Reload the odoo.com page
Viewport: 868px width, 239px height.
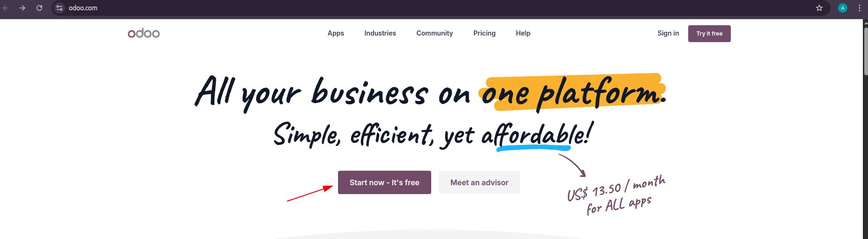pos(39,8)
